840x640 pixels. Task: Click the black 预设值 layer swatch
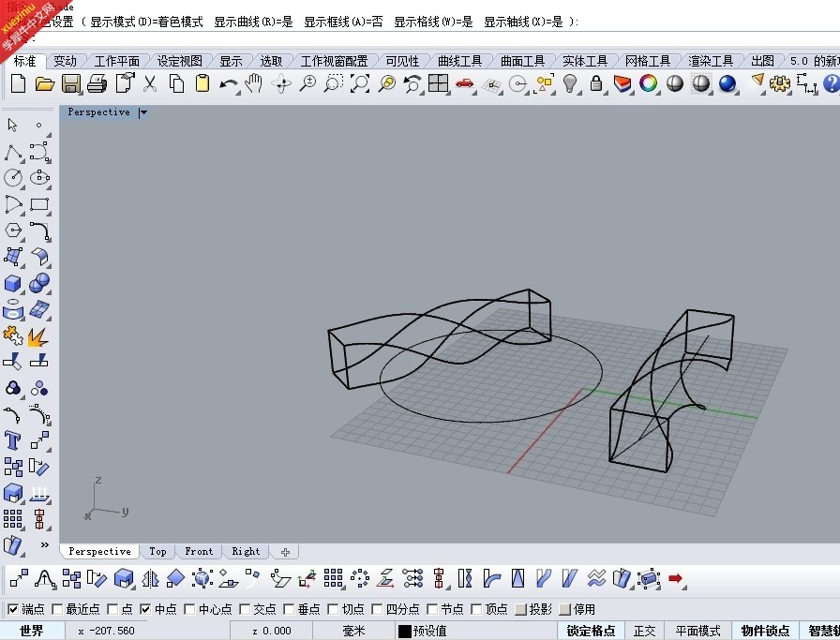(x=405, y=632)
